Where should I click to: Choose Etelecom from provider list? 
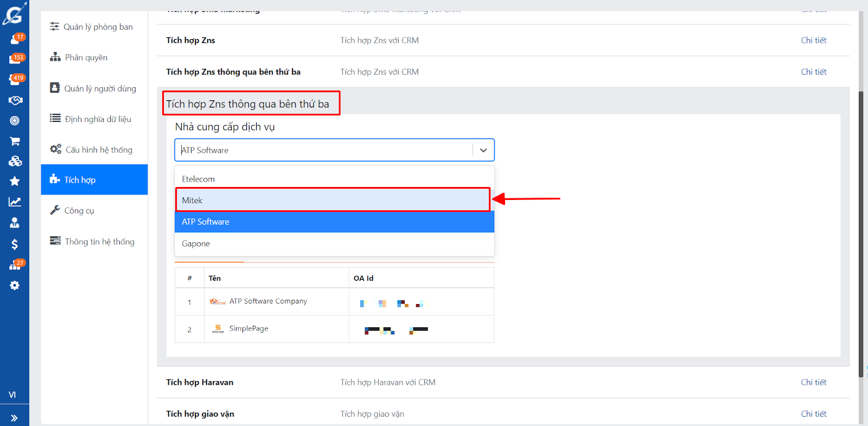coord(334,179)
